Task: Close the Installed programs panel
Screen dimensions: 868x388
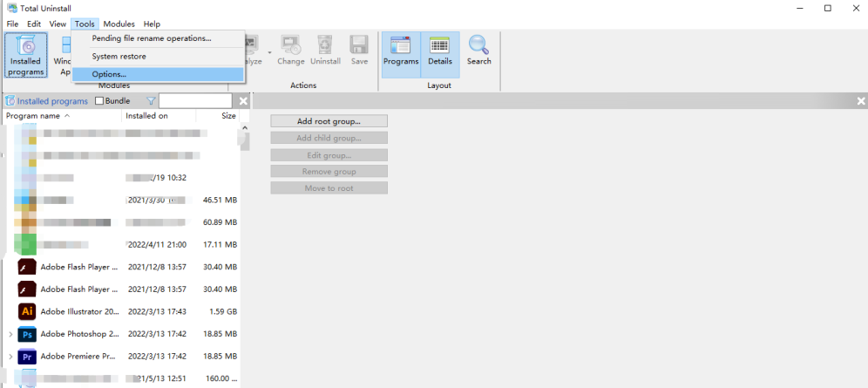Action: click(x=243, y=101)
